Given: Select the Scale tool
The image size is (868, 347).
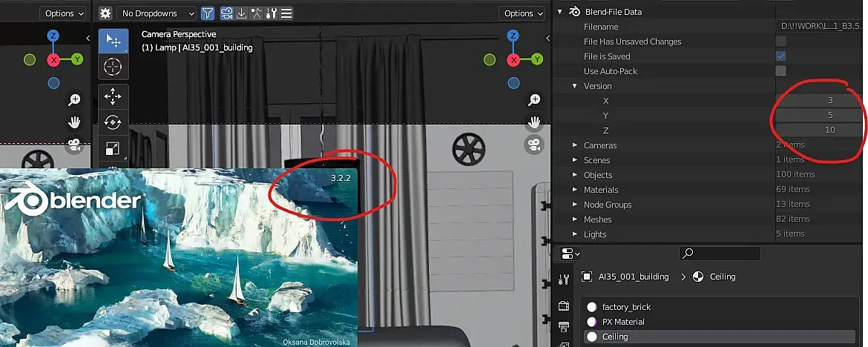Looking at the screenshot, I should pyautogui.click(x=113, y=148).
